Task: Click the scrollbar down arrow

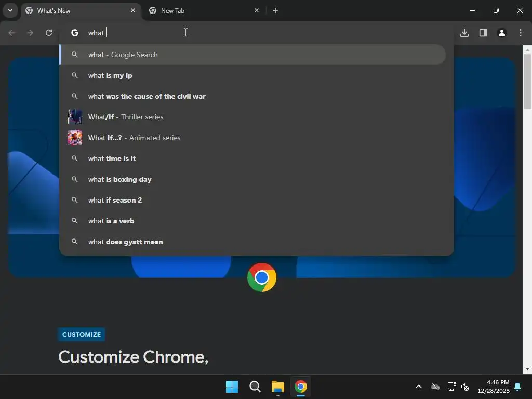Action: 527,369
